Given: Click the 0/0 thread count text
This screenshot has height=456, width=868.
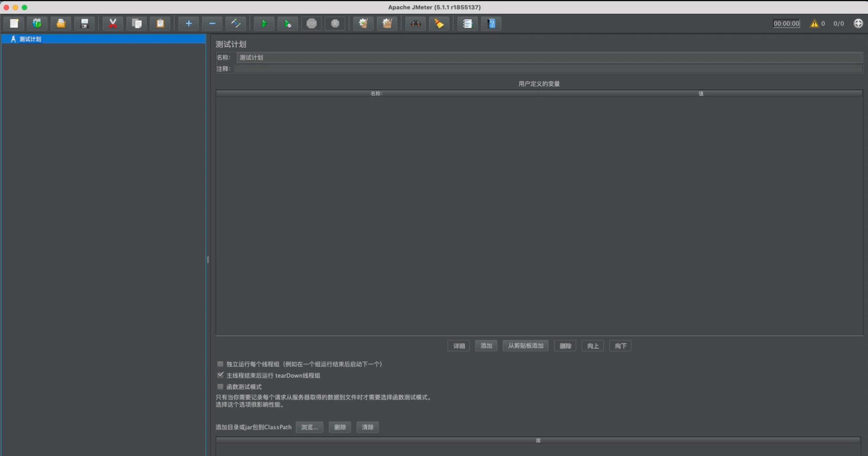Looking at the screenshot, I should tap(839, 23).
